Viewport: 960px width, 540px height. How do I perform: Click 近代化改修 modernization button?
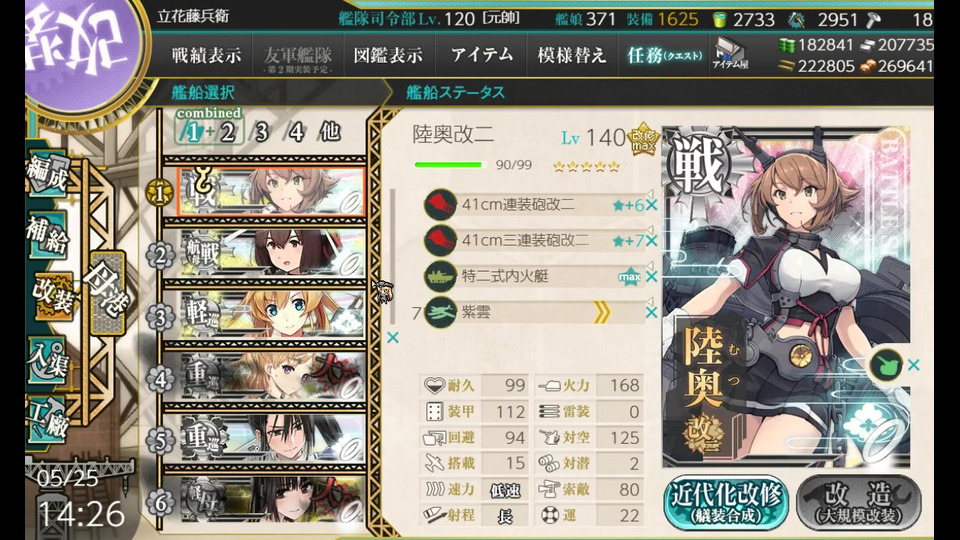726,502
